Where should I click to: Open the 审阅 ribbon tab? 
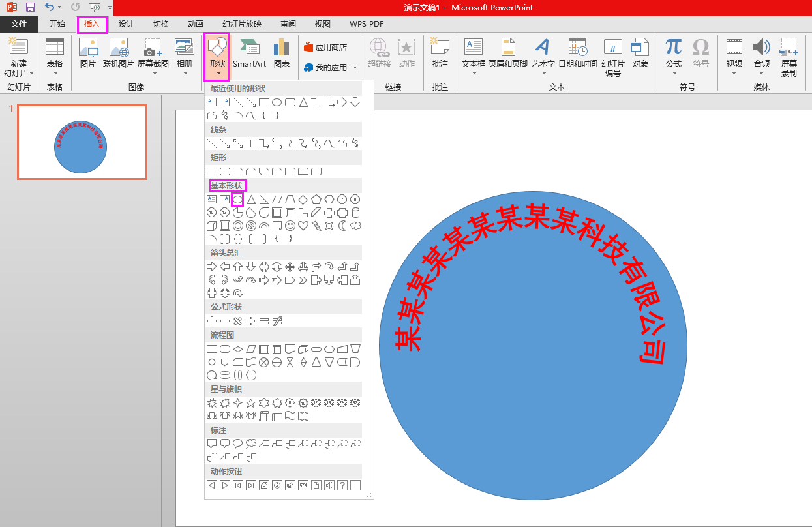coord(288,23)
